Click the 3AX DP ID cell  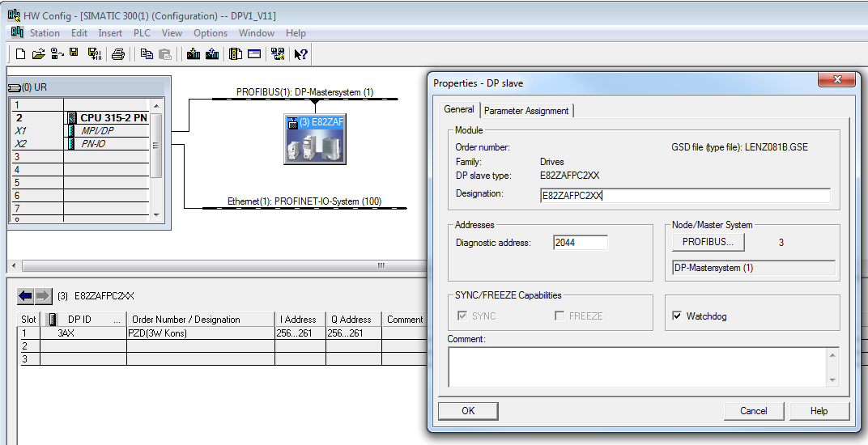(83, 333)
